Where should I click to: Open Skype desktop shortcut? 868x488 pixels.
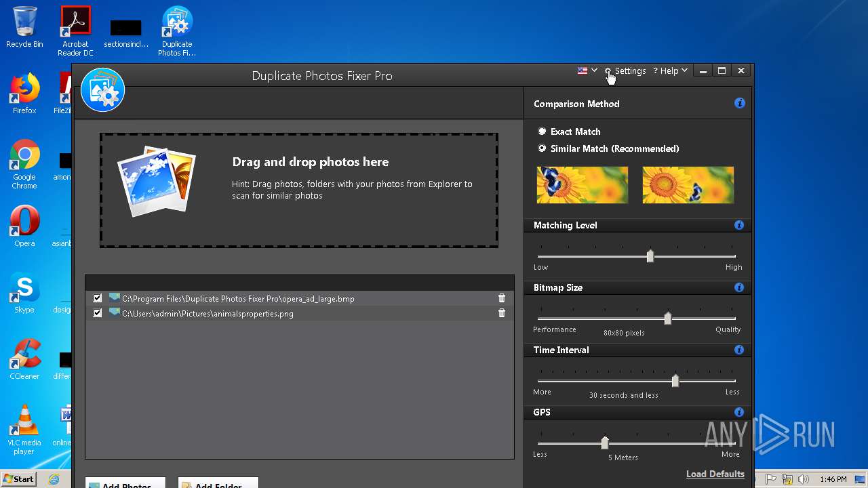tap(24, 293)
